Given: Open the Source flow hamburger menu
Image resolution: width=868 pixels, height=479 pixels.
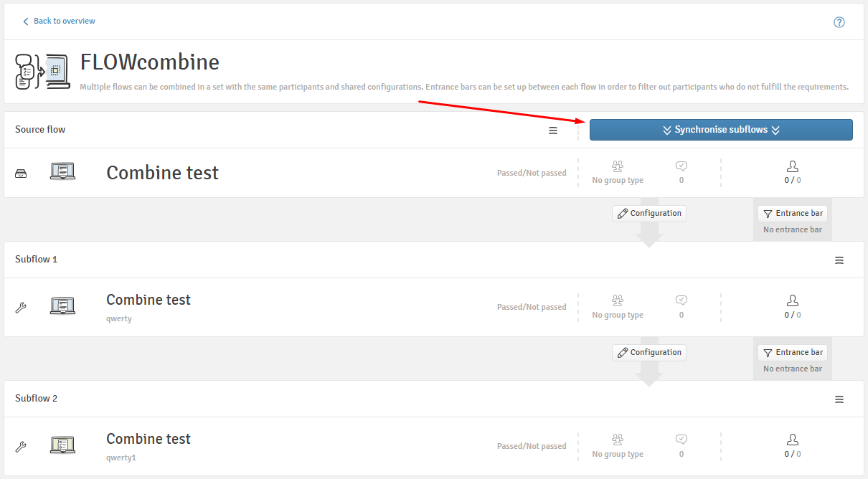Looking at the screenshot, I should pos(553,131).
